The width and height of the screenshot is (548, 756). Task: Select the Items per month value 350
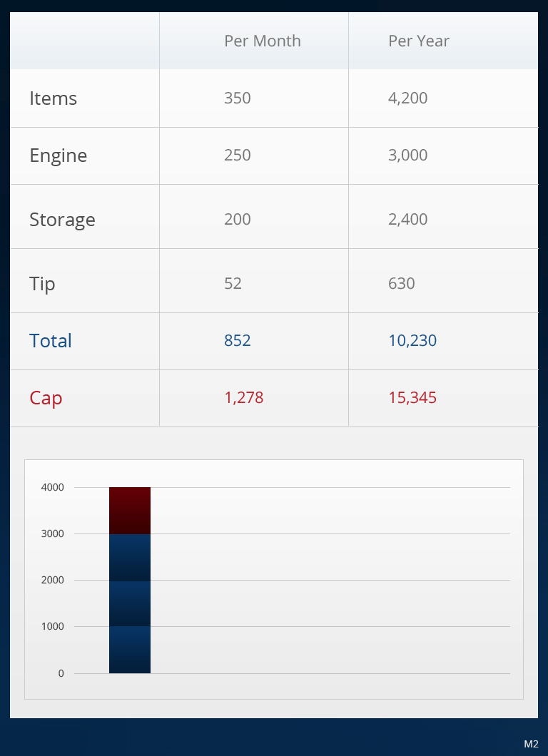pos(237,98)
